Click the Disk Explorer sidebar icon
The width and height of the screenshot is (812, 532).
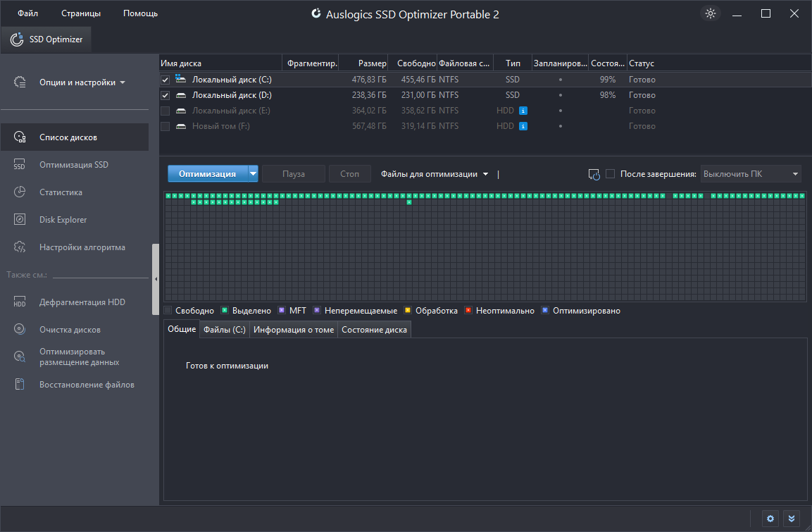point(20,219)
